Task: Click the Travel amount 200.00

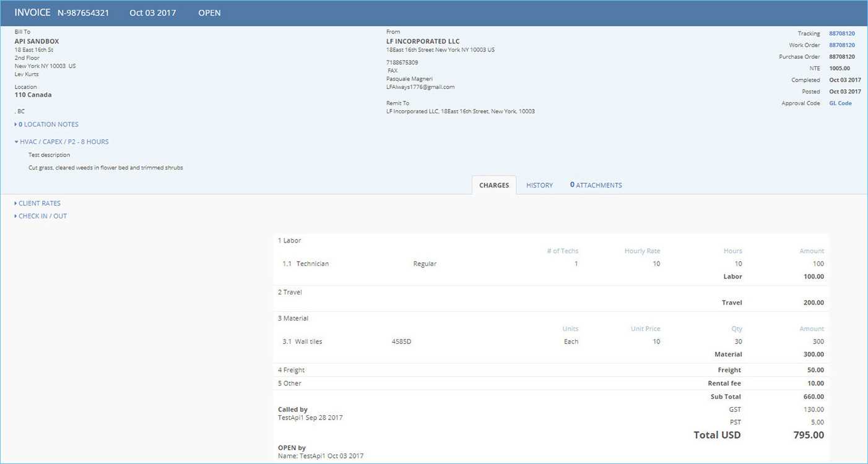Action: (814, 303)
